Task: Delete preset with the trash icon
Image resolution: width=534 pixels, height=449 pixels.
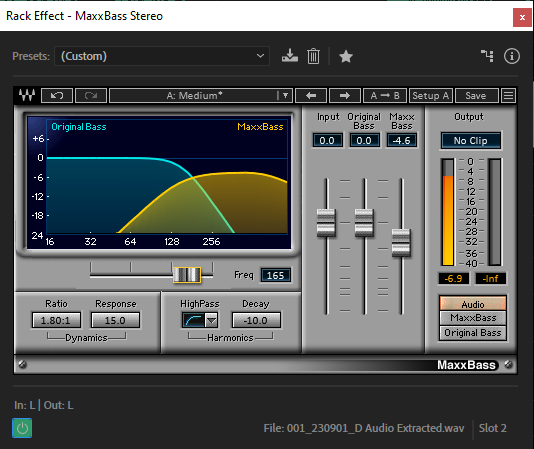Action: [313, 56]
